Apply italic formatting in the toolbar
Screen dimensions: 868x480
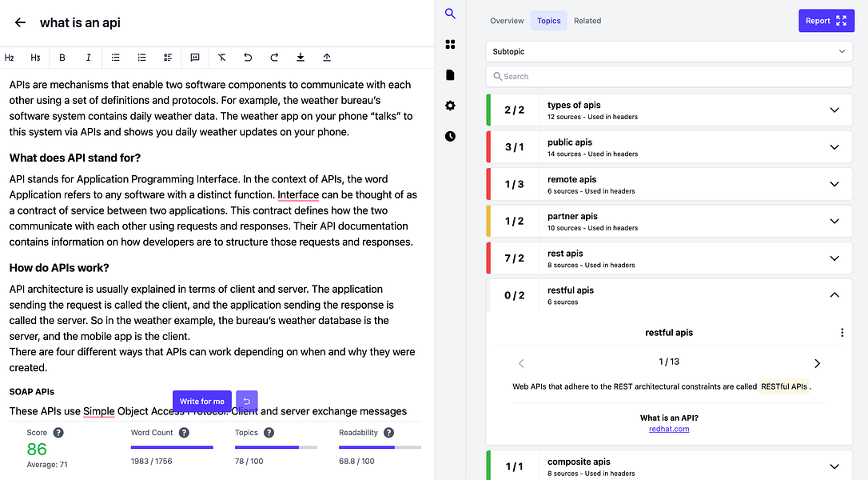click(x=88, y=58)
